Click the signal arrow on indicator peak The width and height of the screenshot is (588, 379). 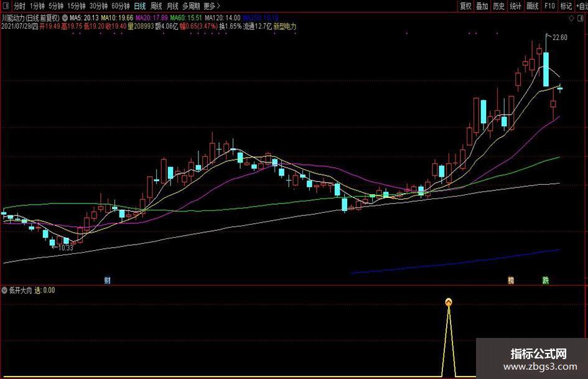point(449,302)
